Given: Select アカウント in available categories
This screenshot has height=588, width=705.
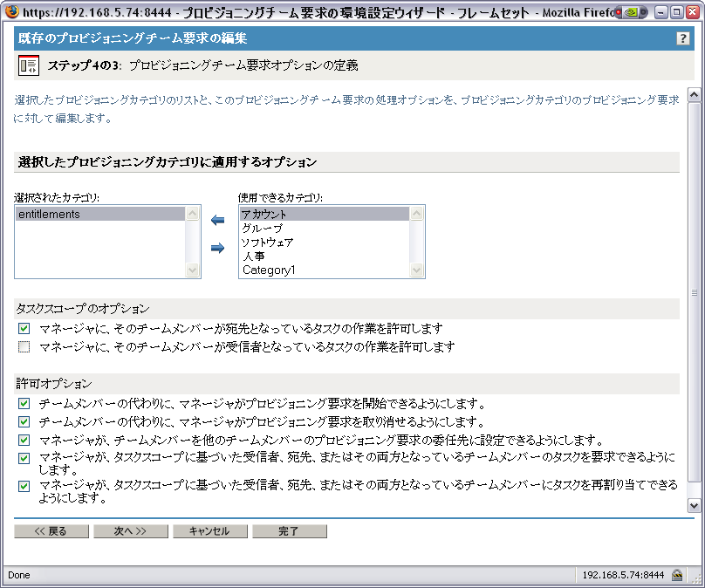Looking at the screenshot, I should click(x=325, y=214).
